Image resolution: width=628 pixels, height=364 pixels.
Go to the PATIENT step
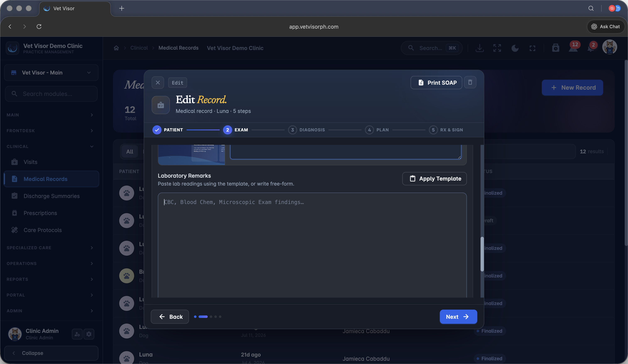tap(168, 130)
